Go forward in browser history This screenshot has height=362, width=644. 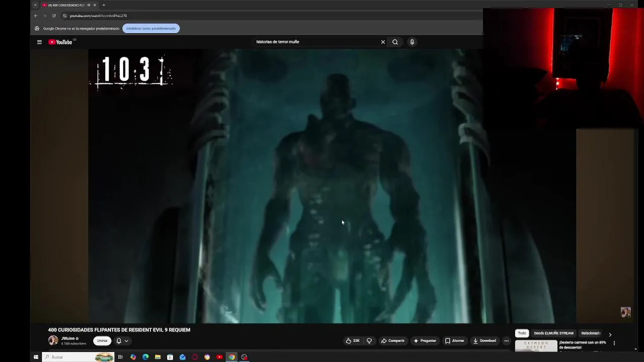tap(45, 16)
